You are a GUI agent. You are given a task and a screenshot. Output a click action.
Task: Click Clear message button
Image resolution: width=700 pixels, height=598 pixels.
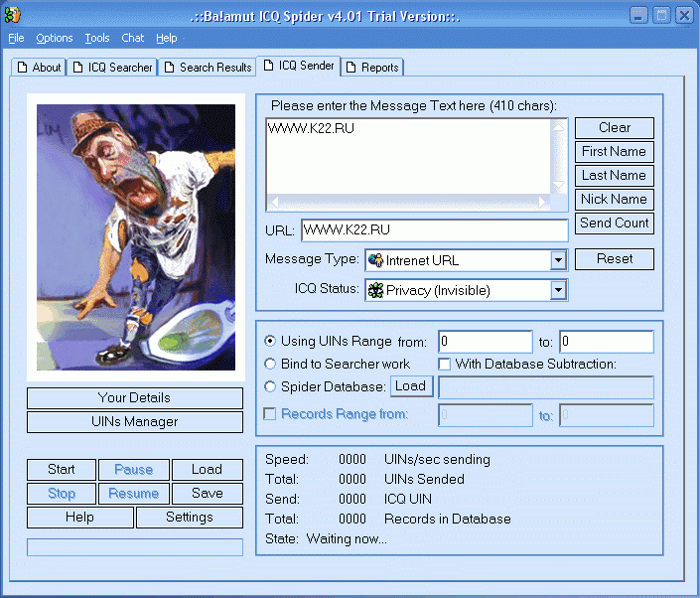pos(615,128)
